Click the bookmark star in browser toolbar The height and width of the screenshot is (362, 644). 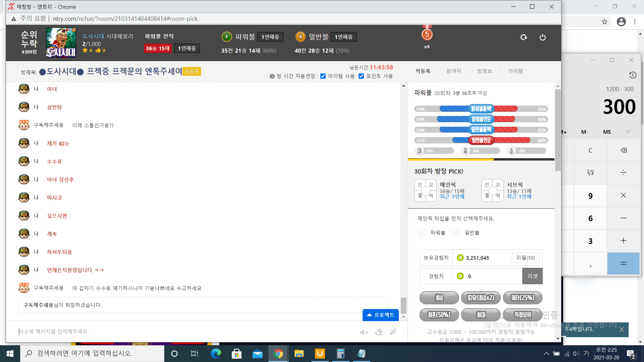(604, 22)
